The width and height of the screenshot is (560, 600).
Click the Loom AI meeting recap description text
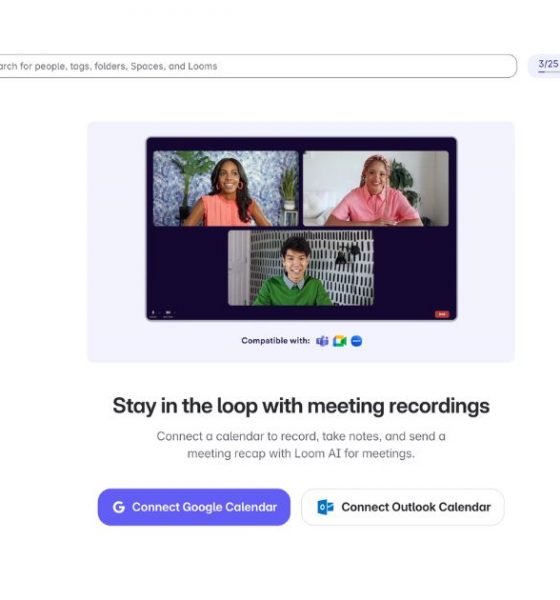click(301, 445)
